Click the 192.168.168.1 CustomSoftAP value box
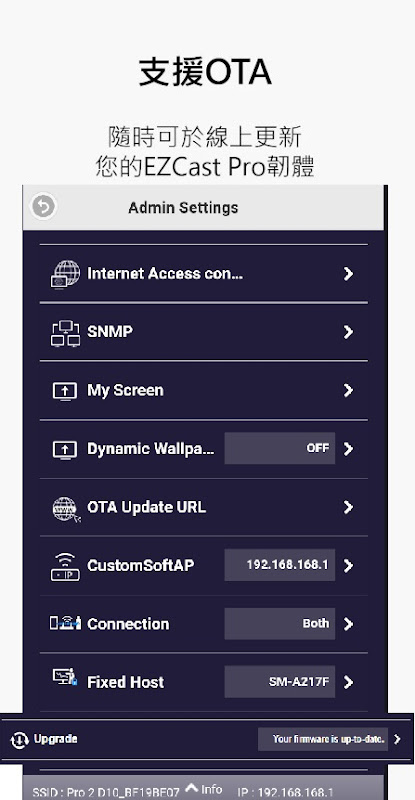Screen dimensions: 415x800 coord(280,565)
